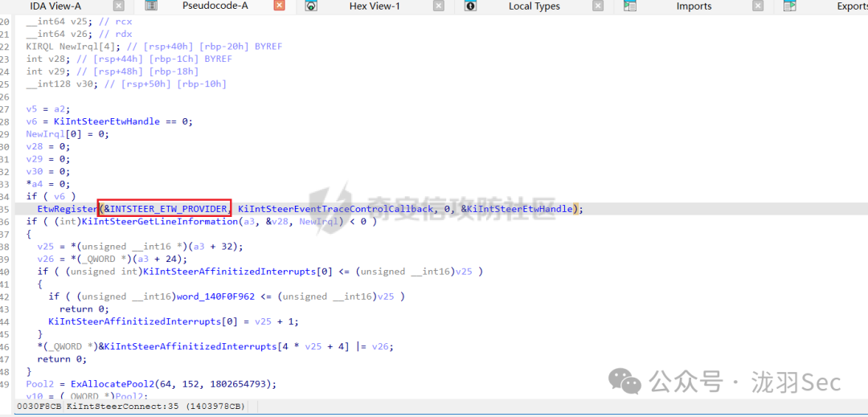The height and width of the screenshot is (417, 868).
Task: Click 'return 0;' on line 47
Action: (62, 359)
